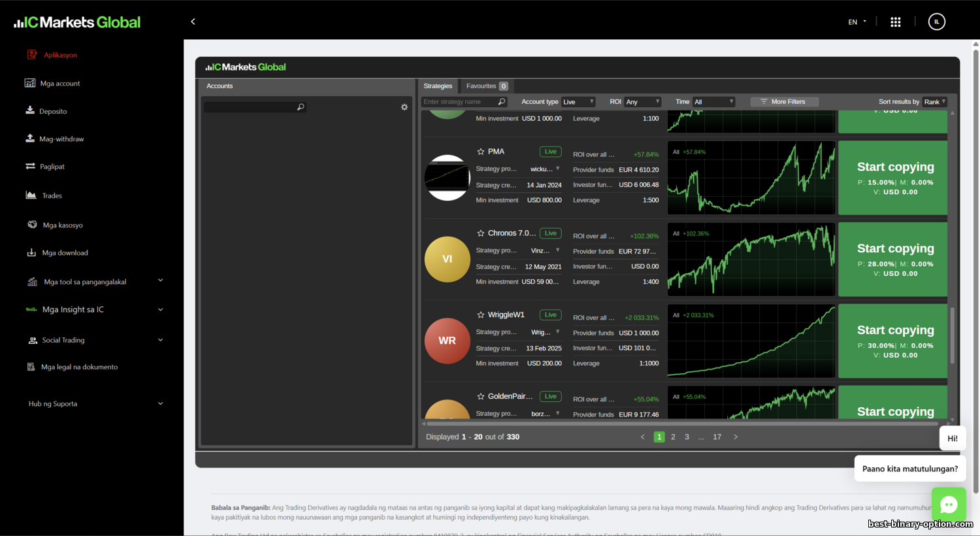Image resolution: width=980 pixels, height=536 pixels.
Task: Click the More Filters button
Action: (784, 102)
